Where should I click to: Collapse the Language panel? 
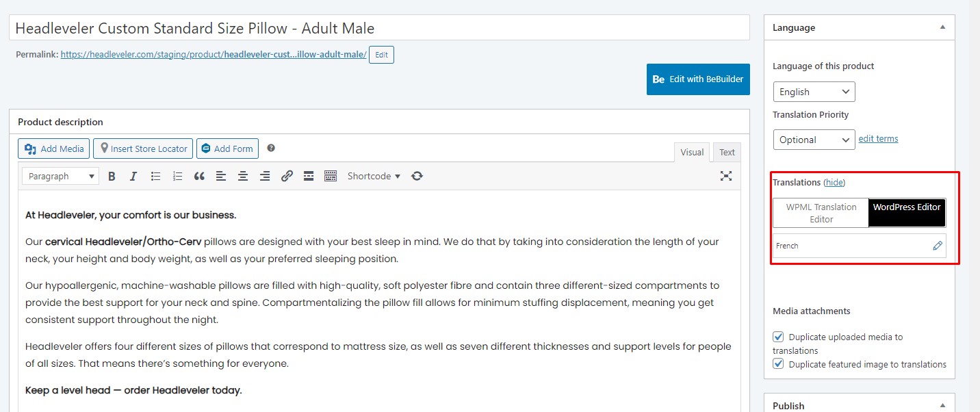pyautogui.click(x=942, y=27)
